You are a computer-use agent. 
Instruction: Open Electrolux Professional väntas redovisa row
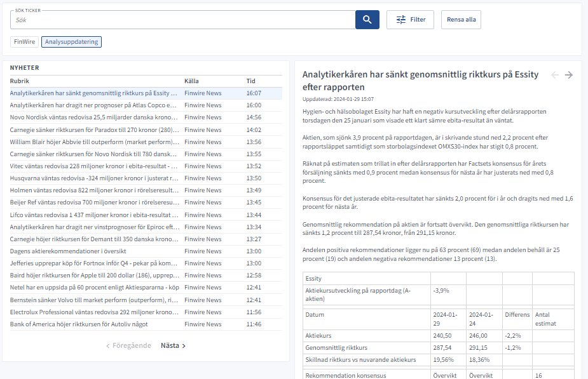146,312
